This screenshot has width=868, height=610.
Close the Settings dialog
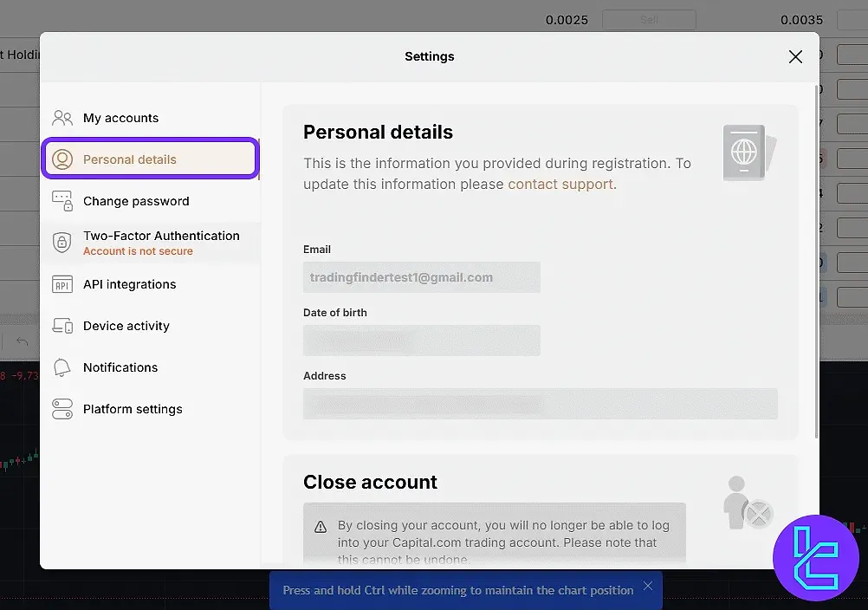click(x=795, y=56)
